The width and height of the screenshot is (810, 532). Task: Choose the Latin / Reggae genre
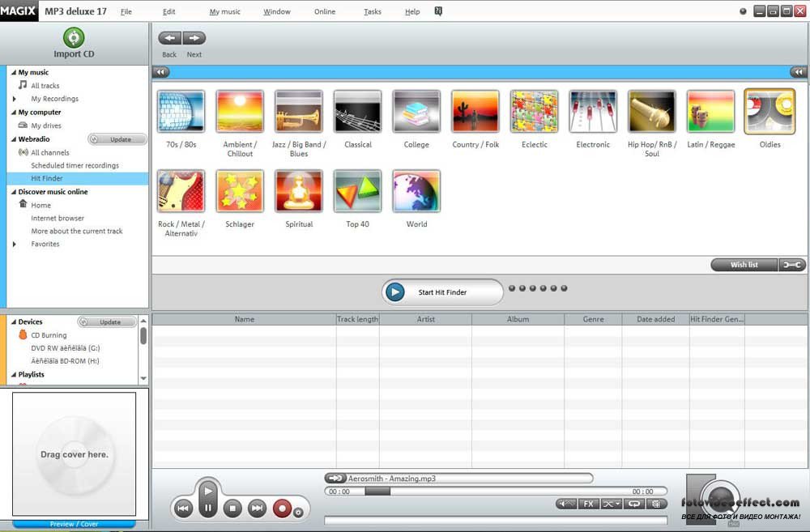coord(711,112)
